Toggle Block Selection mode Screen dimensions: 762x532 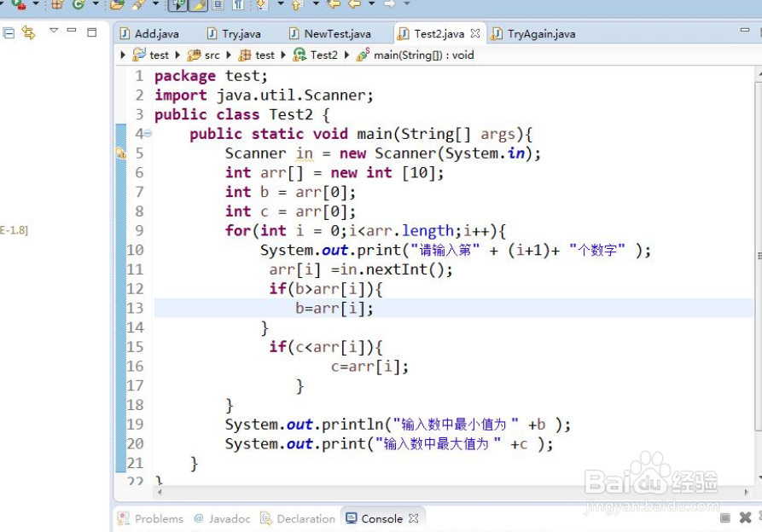point(218,5)
